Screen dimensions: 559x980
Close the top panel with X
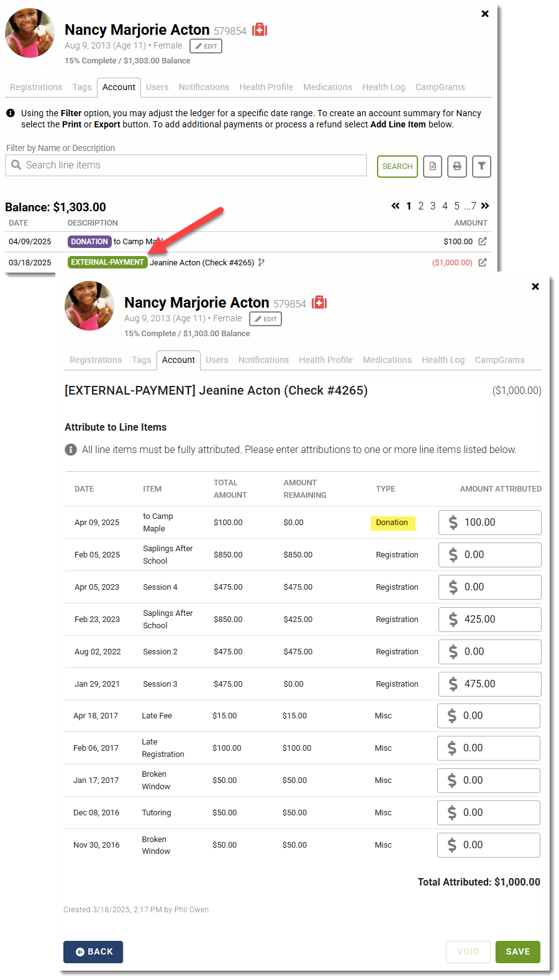(x=485, y=14)
